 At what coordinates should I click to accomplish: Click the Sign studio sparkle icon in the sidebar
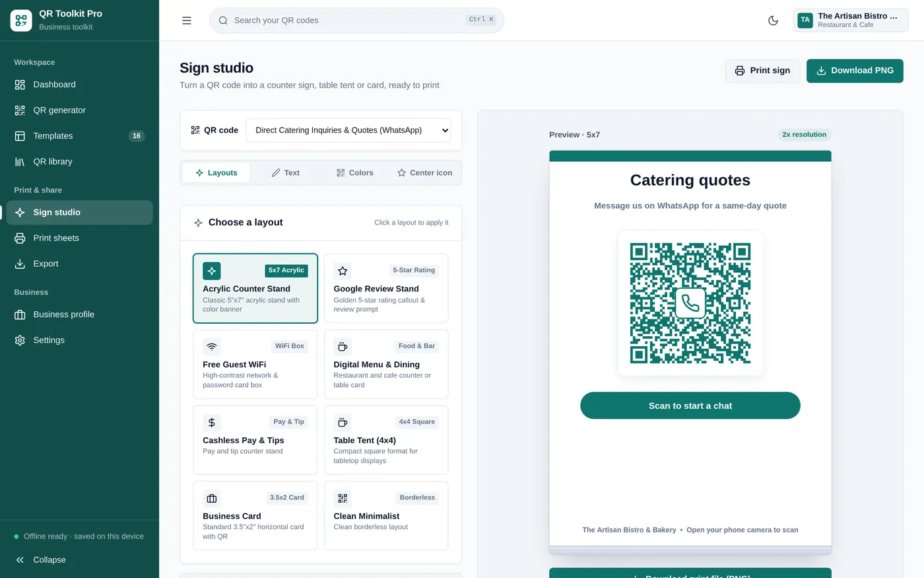(x=20, y=213)
